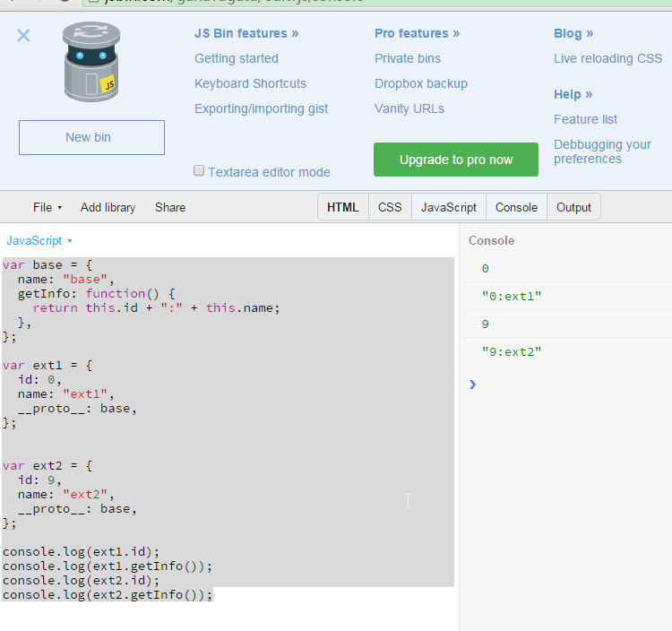
Task: Open the Blog link
Action: click(573, 33)
